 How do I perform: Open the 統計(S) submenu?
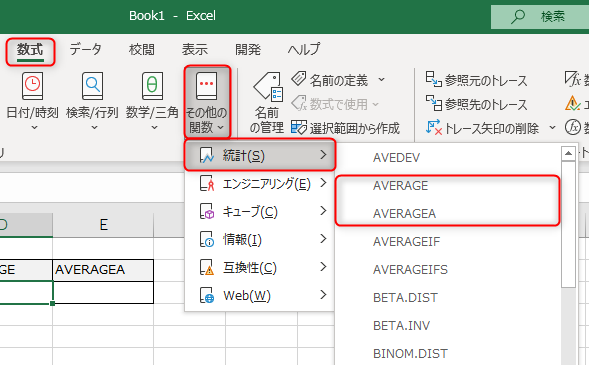(x=260, y=155)
